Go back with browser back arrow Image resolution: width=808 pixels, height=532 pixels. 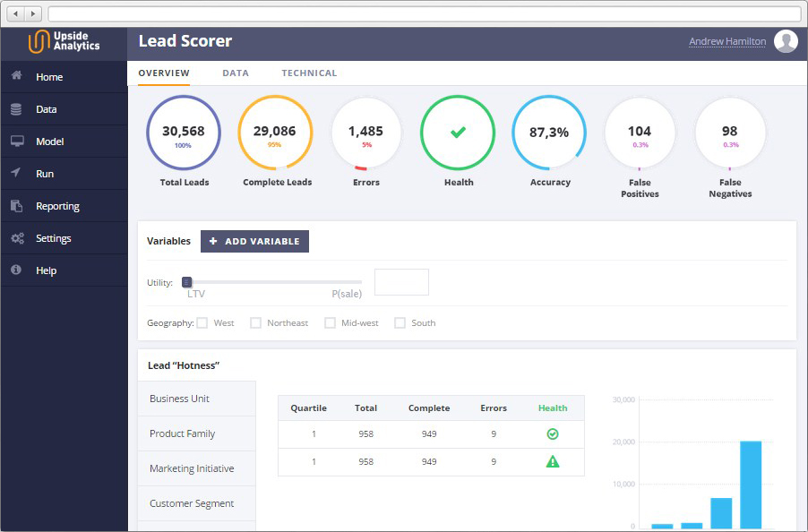pos(15,13)
